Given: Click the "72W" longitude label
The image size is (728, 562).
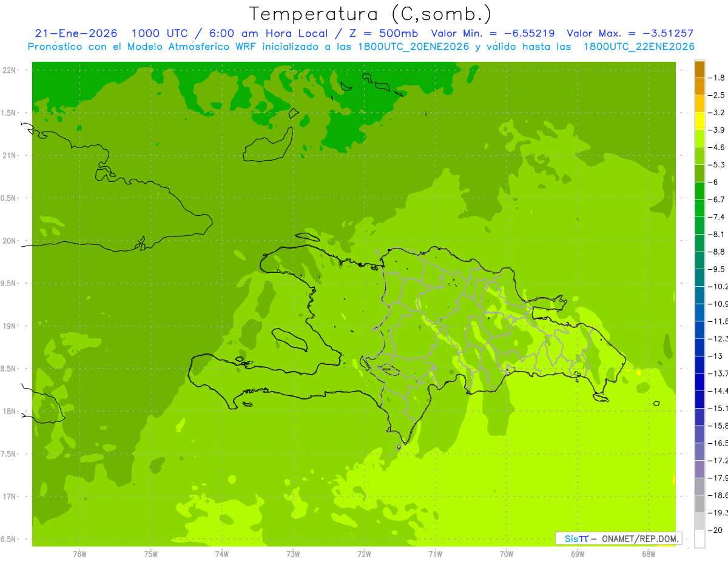Looking at the screenshot, I should pos(364,554).
